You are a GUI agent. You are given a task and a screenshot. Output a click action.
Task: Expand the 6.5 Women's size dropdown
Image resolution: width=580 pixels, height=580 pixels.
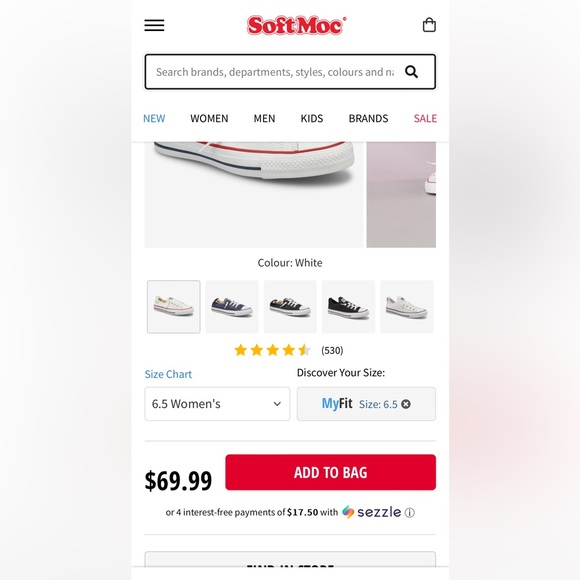[x=217, y=404]
